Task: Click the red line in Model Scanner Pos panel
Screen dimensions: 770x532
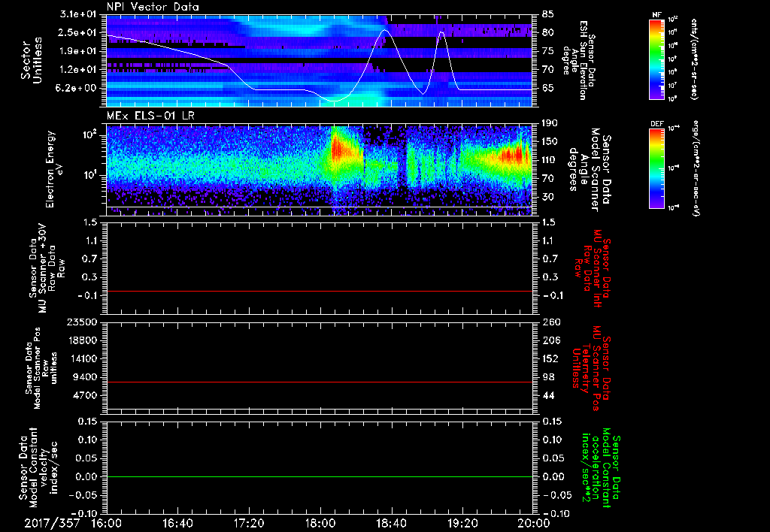Action: pos(319,382)
